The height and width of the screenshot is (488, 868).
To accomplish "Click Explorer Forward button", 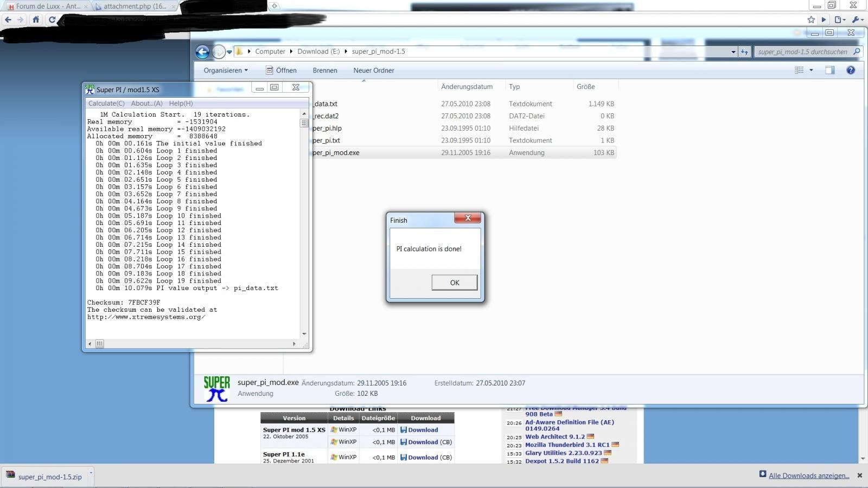I will pyautogui.click(x=219, y=52).
